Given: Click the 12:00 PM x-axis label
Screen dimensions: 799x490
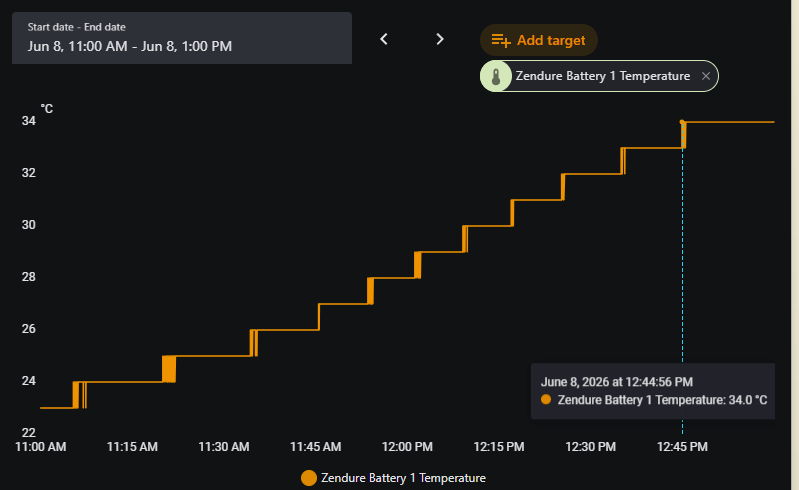Looking at the screenshot, I should (407, 447).
